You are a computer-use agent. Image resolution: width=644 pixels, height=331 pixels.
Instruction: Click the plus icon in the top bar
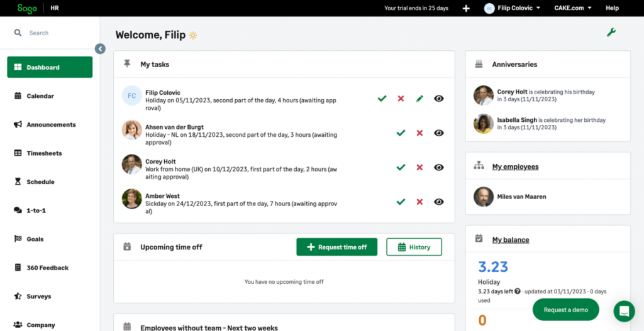pyautogui.click(x=466, y=8)
